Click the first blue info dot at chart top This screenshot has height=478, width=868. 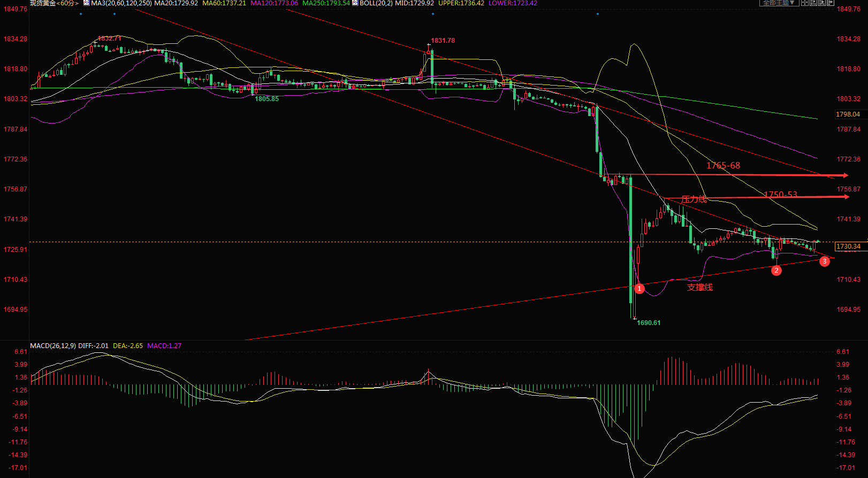[81, 14]
